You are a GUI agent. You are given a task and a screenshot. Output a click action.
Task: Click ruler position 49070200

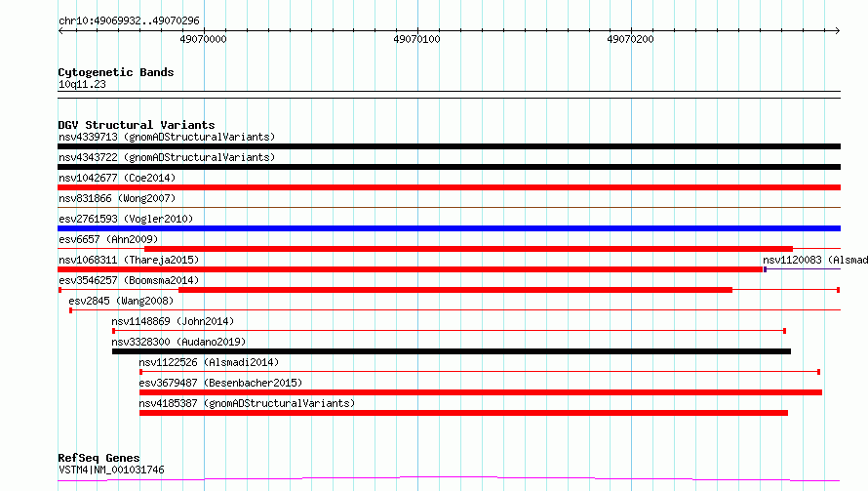tap(630, 39)
